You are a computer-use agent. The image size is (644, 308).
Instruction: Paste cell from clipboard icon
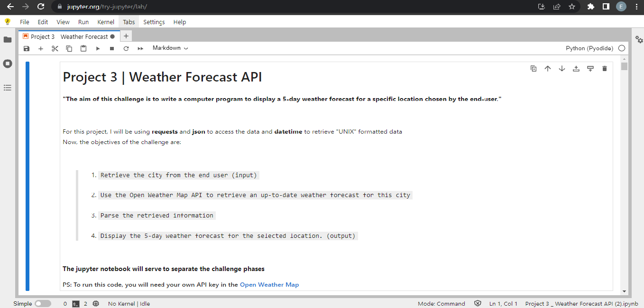83,48
